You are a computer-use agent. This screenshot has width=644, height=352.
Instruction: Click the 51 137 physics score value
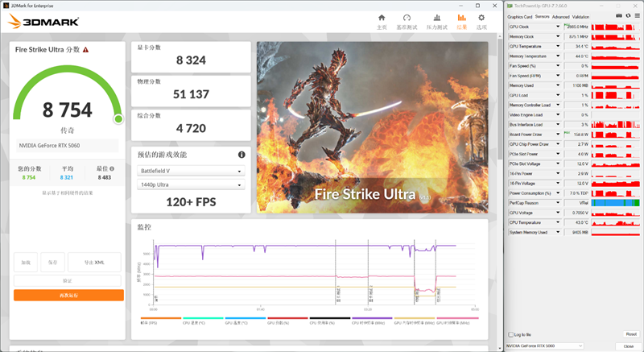191,94
